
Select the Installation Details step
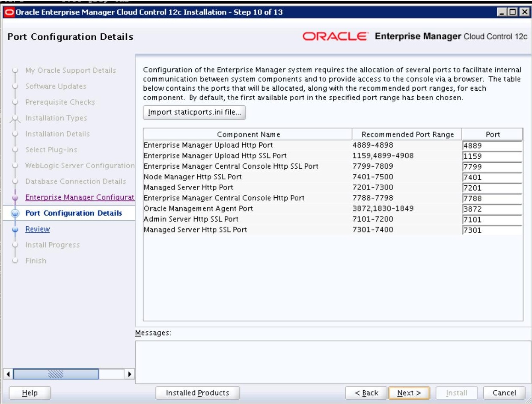[57, 134]
